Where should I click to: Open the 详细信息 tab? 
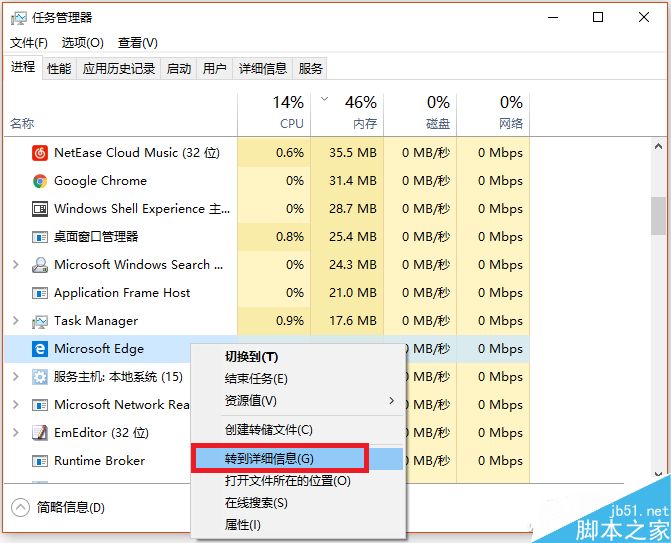coord(263,68)
